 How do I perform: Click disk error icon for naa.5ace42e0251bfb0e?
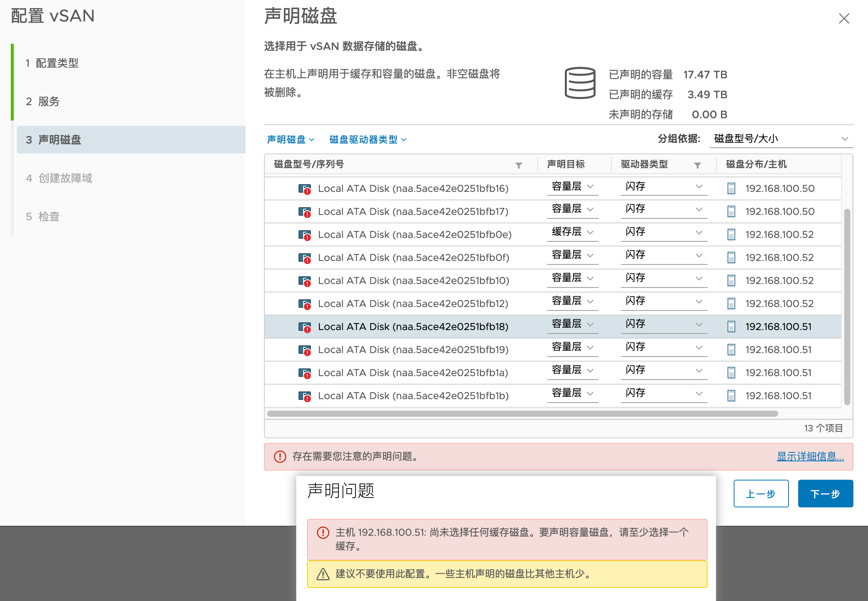305,235
